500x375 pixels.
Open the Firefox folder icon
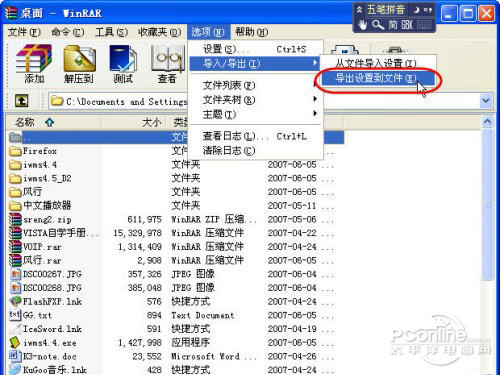(x=15, y=151)
